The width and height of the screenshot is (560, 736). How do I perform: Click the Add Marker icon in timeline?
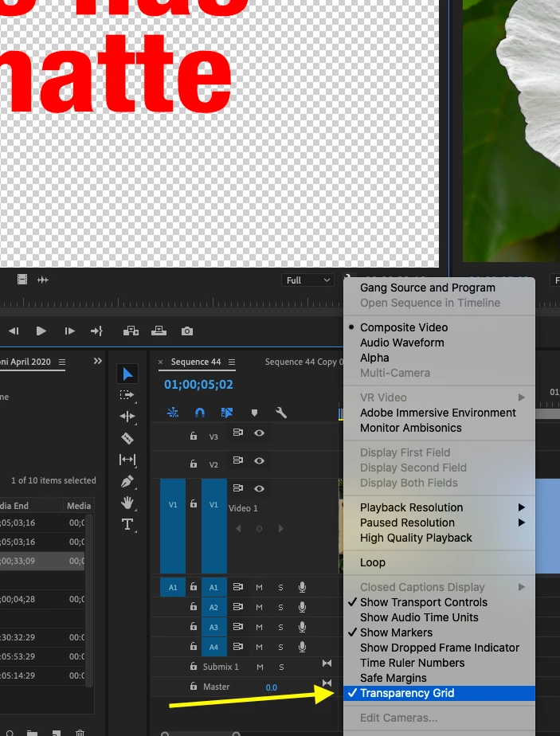click(254, 413)
